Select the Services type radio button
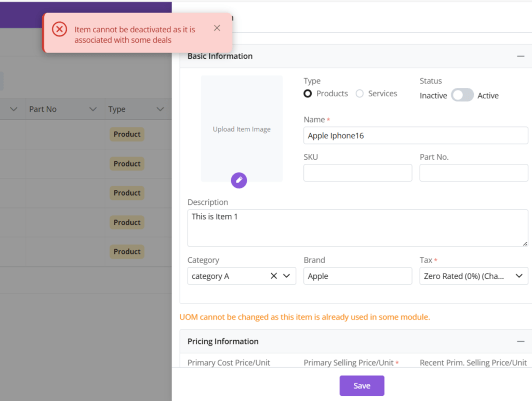Viewport: 532px width, 401px height. 360,94
